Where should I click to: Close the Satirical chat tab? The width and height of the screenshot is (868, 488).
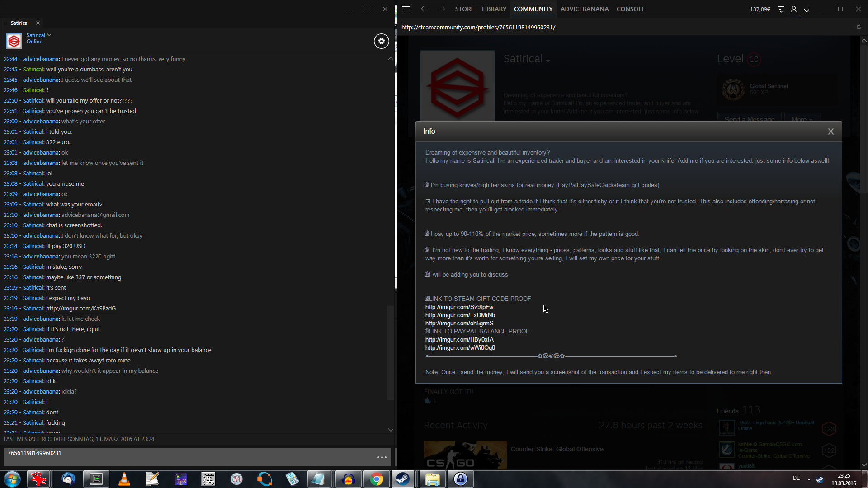pyautogui.click(x=38, y=23)
